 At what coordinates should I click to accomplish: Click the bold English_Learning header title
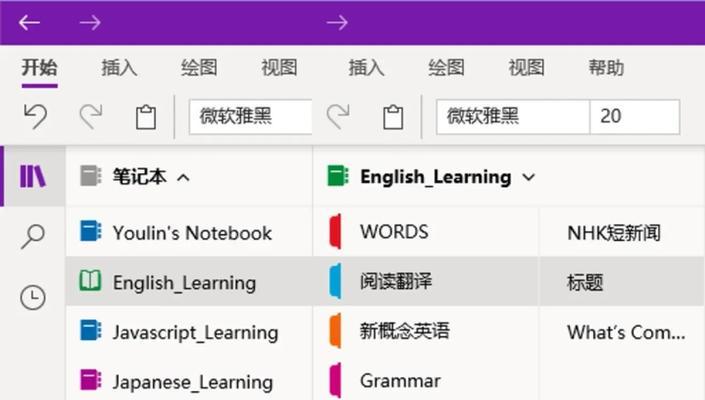click(x=436, y=177)
